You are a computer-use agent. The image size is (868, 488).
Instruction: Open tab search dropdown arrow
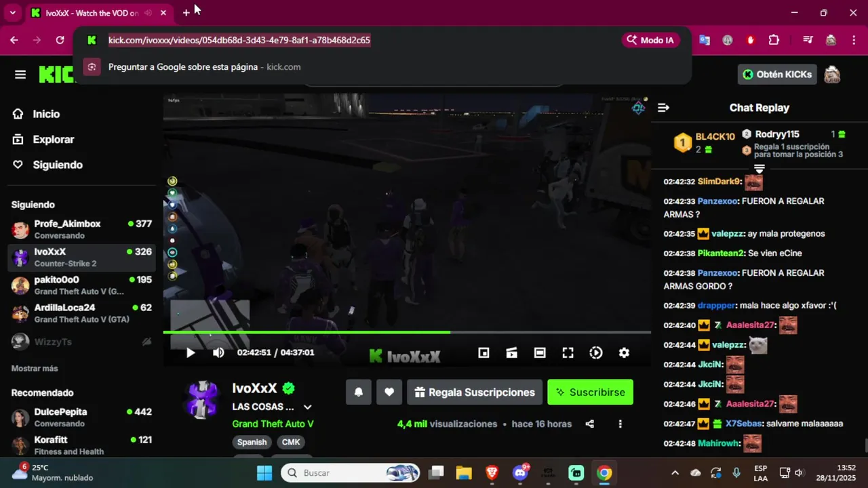click(x=12, y=12)
